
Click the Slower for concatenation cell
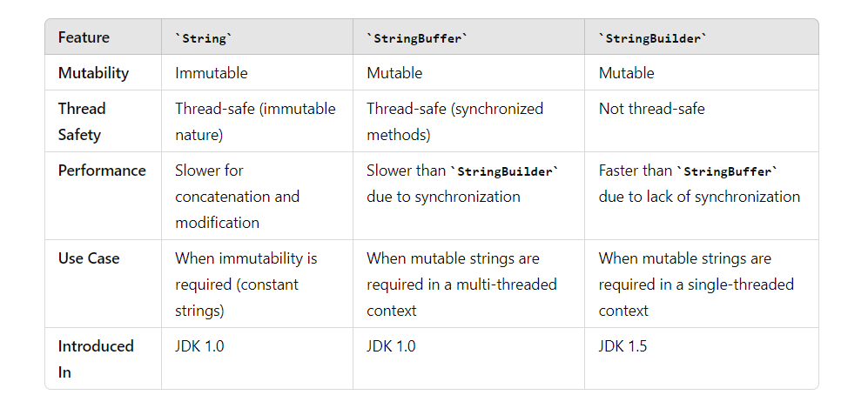237,197
